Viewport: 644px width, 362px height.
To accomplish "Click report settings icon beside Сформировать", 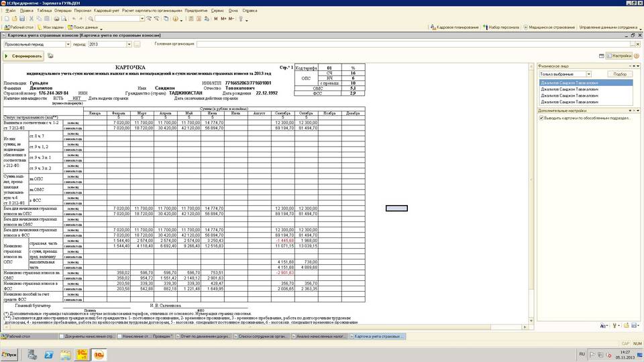I will point(50,56).
